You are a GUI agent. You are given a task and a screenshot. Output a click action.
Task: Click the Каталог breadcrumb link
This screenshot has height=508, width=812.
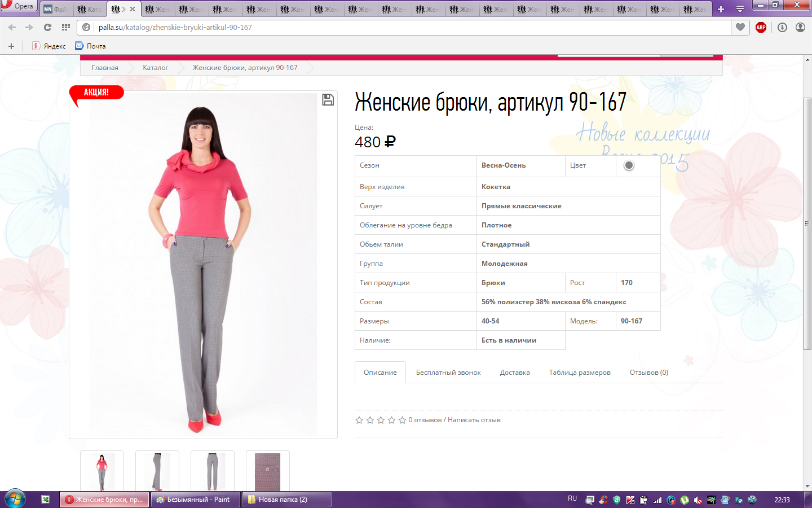[155, 68]
